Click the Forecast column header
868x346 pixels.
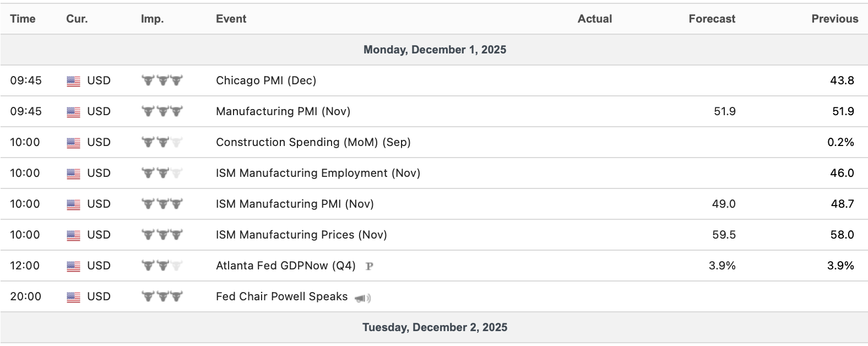pos(712,19)
